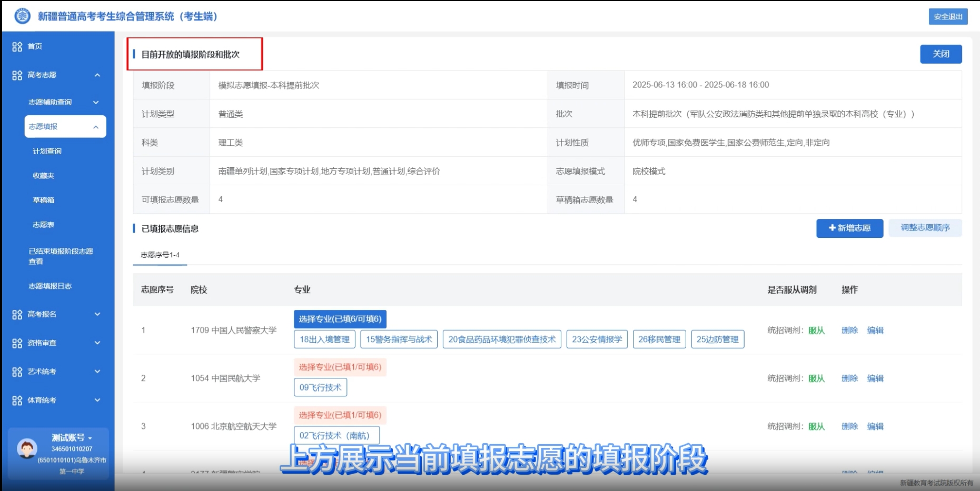
Task: Click the system logo in header
Action: tap(22, 16)
